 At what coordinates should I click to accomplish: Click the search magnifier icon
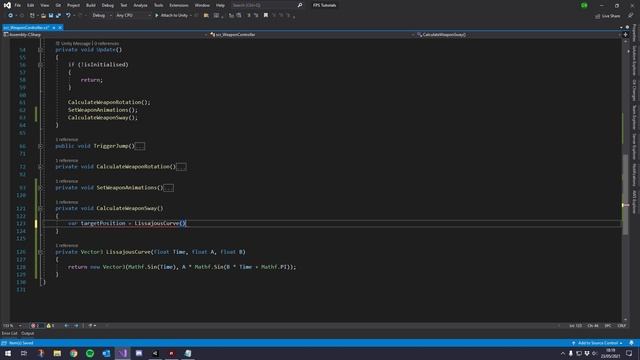pos(300,5)
